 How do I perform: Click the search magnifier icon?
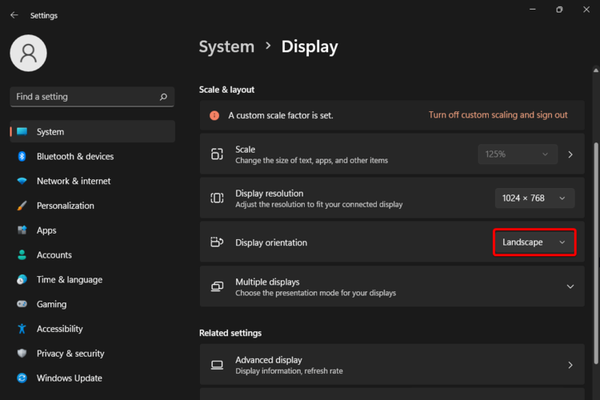coord(163,97)
